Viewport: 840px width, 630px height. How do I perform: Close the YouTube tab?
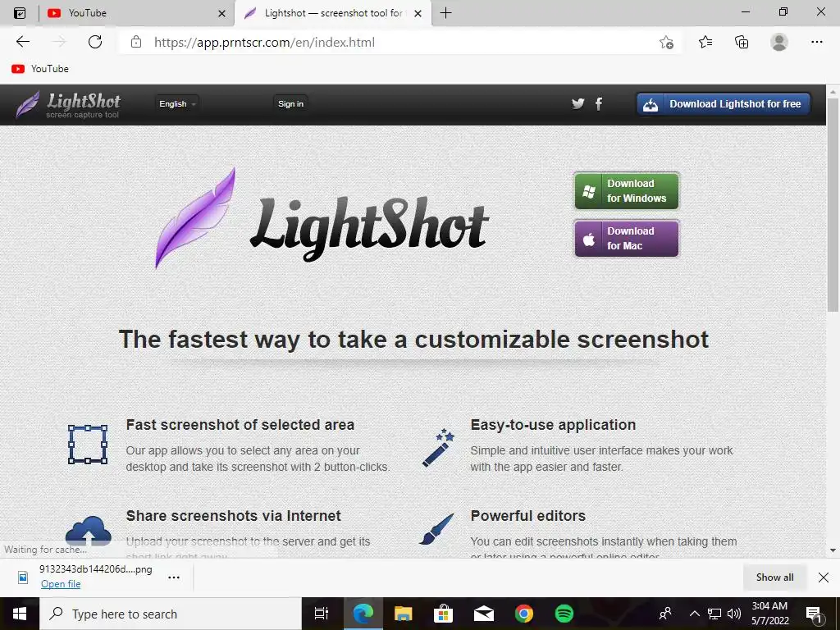click(221, 13)
